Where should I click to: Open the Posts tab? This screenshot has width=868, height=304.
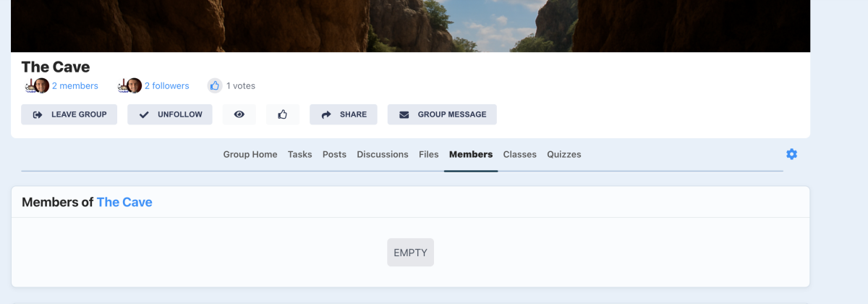(334, 154)
